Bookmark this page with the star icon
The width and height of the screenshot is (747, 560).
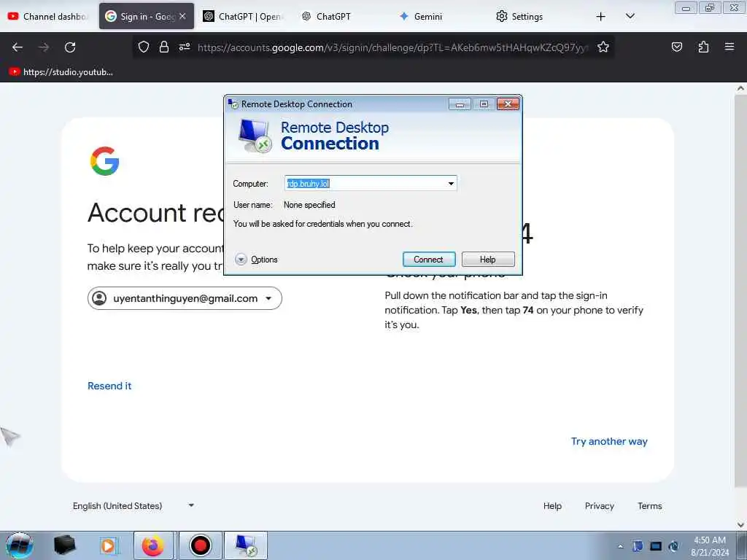tap(603, 47)
